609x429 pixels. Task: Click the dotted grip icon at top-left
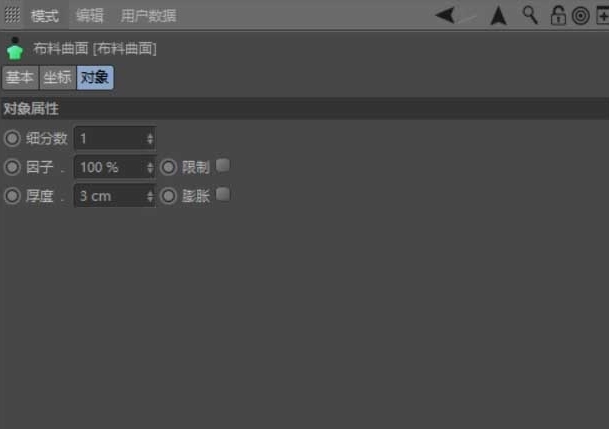coord(12,15)
